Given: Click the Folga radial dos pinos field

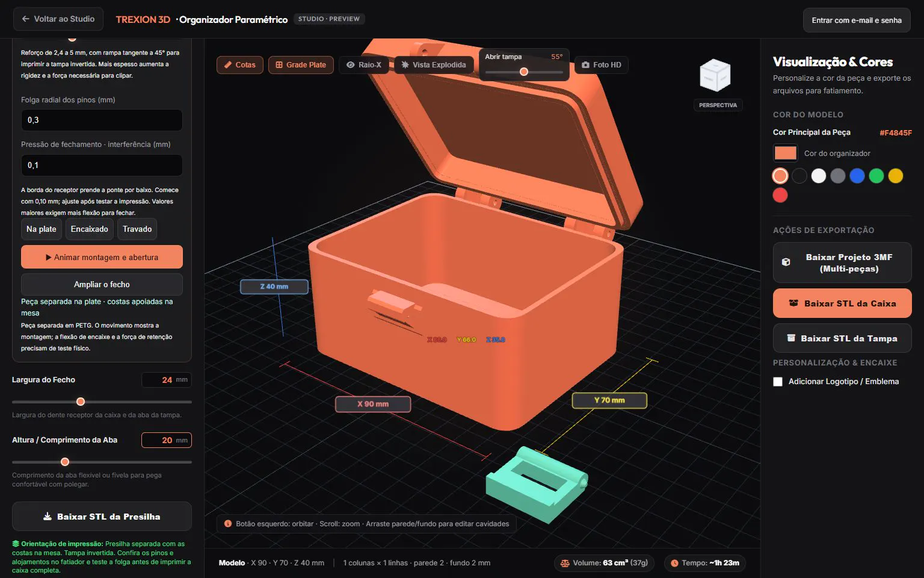Looking at the screenshot, I should click(x=102, y=120).
